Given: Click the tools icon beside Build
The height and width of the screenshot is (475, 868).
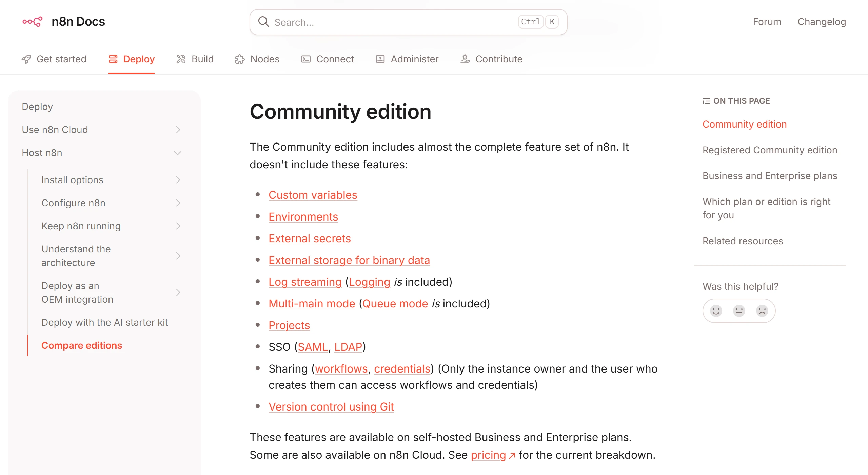Looking at the screenshot, I should 181,59.
